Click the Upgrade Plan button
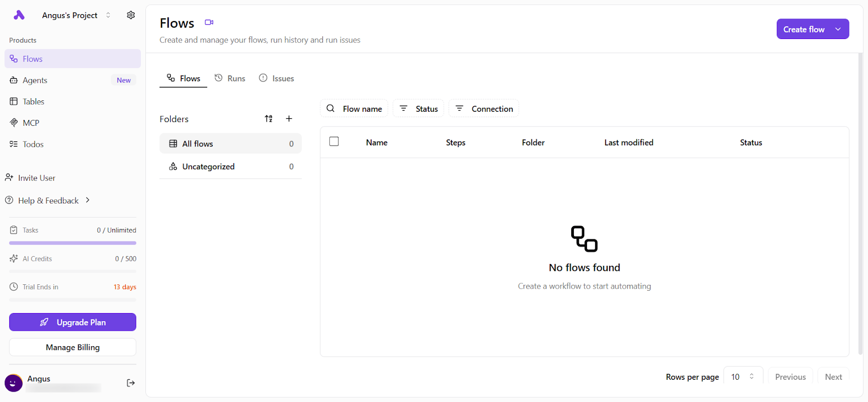This screenshot has width=868, height=402. pos(73,322)
